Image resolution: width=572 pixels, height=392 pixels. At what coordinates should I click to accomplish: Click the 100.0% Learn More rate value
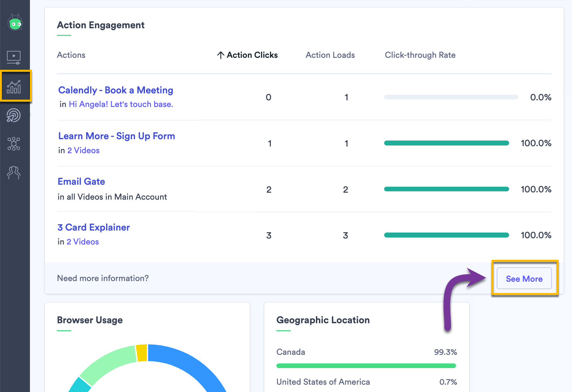[536, 143]
